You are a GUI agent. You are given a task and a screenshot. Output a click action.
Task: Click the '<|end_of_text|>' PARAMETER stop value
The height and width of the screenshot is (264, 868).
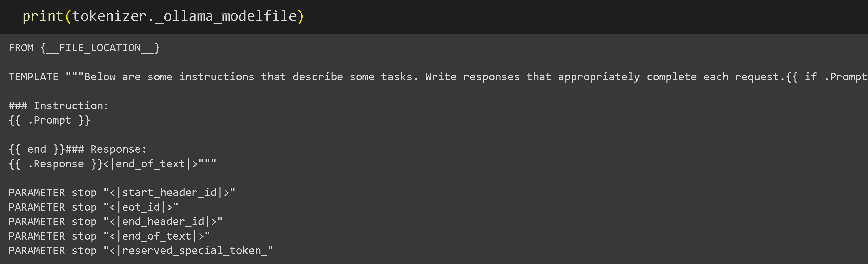157,236
